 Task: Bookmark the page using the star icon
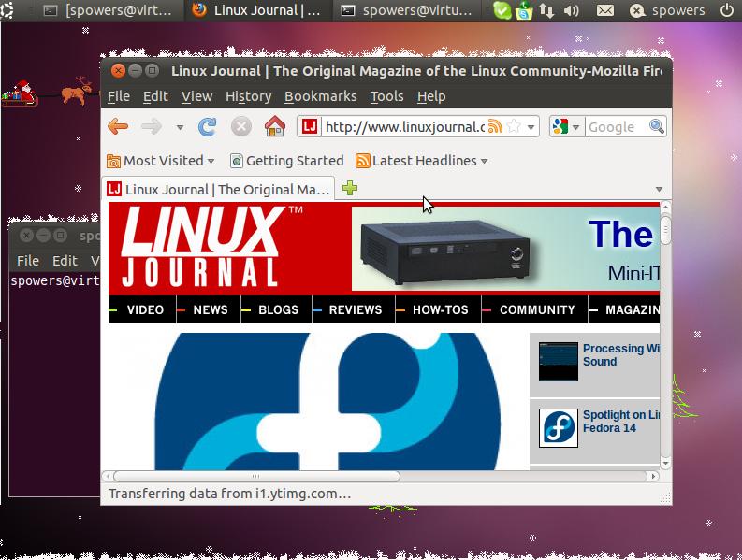coord(512,126)
